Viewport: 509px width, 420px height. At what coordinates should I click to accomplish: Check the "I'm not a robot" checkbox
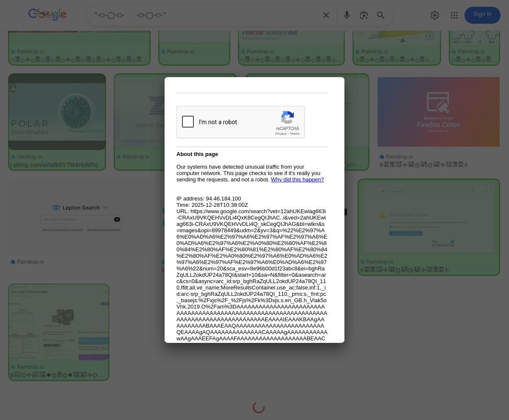[188, 122]
